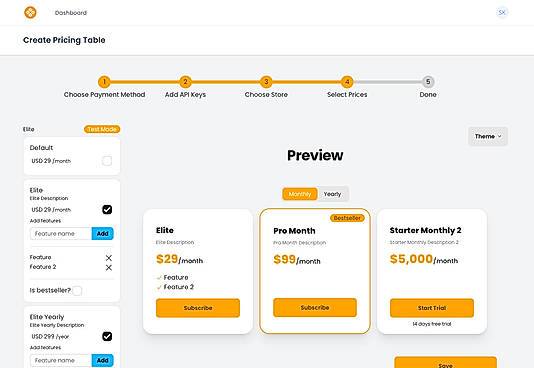
Task: Click Add button under Elite features
Action: pos(103,234)
